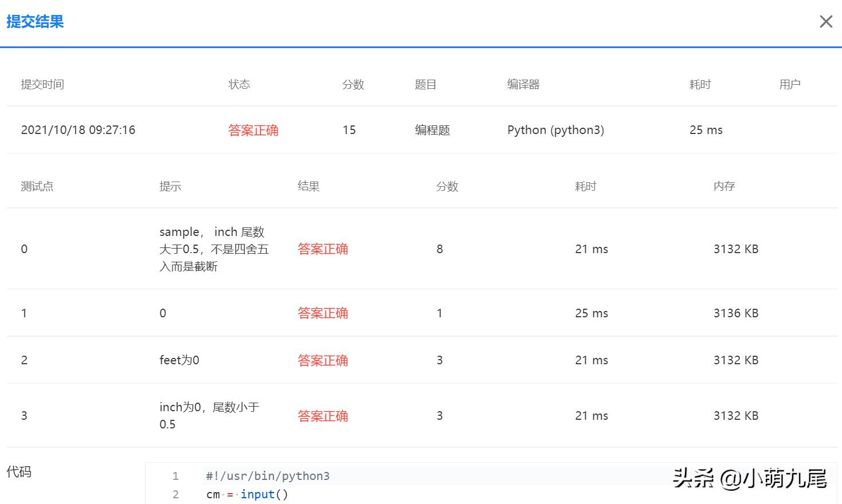Click the red 答案正确 overall status
The width and height of the screenshot is (842, 504).
[x=253, y=130]
